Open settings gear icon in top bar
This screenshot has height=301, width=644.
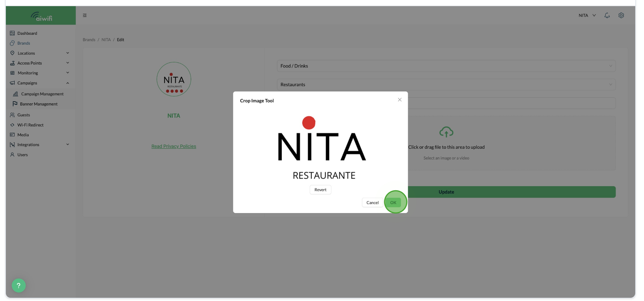coord(621,15)
